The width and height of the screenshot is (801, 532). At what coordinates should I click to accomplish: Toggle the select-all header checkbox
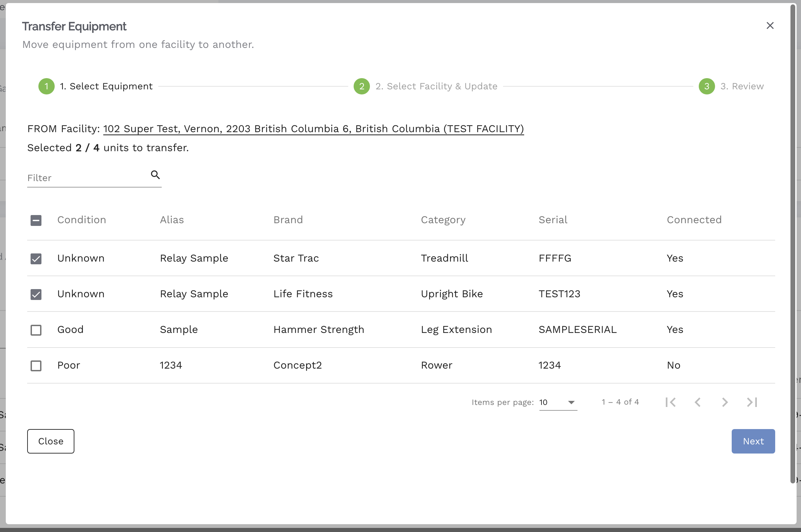(36, 220)
